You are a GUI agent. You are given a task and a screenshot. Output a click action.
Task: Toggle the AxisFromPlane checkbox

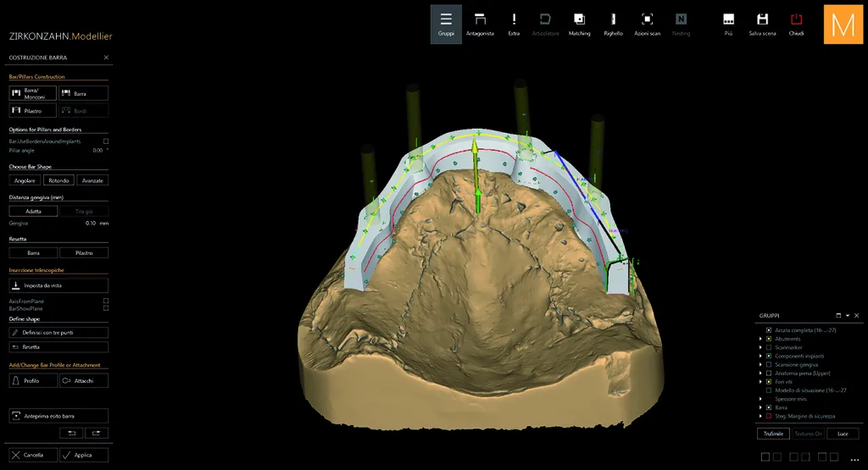(106, 301)
